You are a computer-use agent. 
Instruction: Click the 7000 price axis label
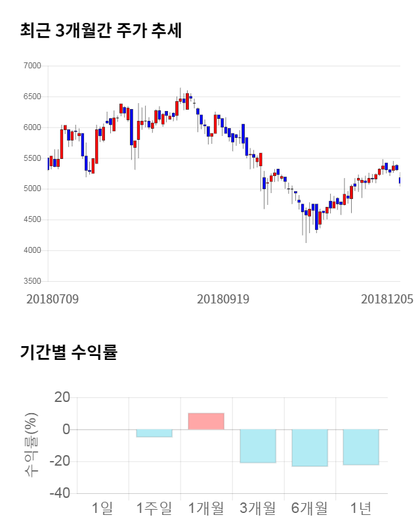pos(31,66)
